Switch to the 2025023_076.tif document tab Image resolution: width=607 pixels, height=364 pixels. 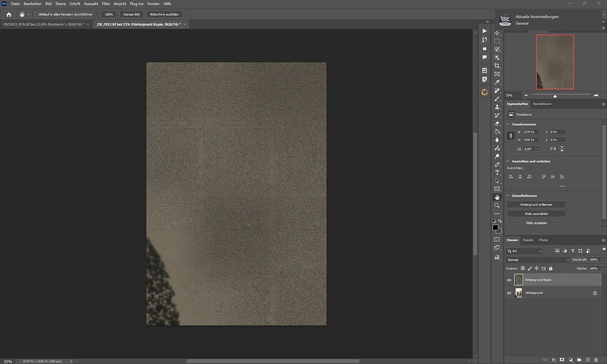(44, 24)
